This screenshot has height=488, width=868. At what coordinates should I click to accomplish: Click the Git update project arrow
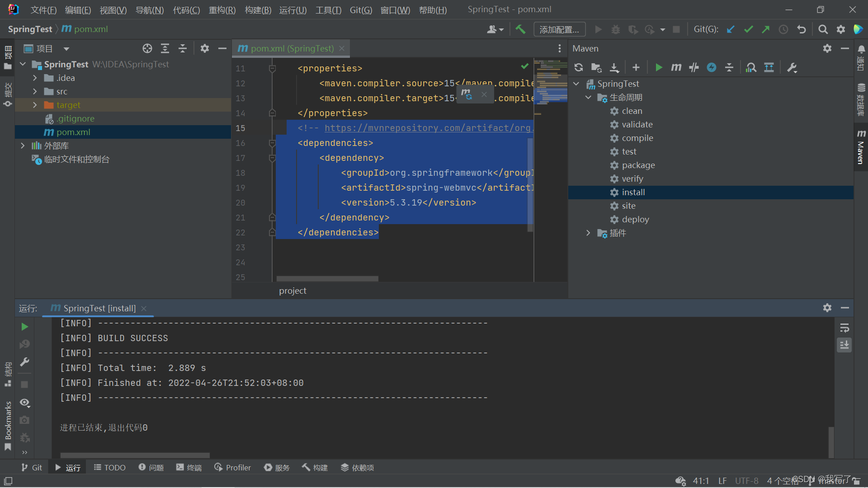(x=731, y=29)
